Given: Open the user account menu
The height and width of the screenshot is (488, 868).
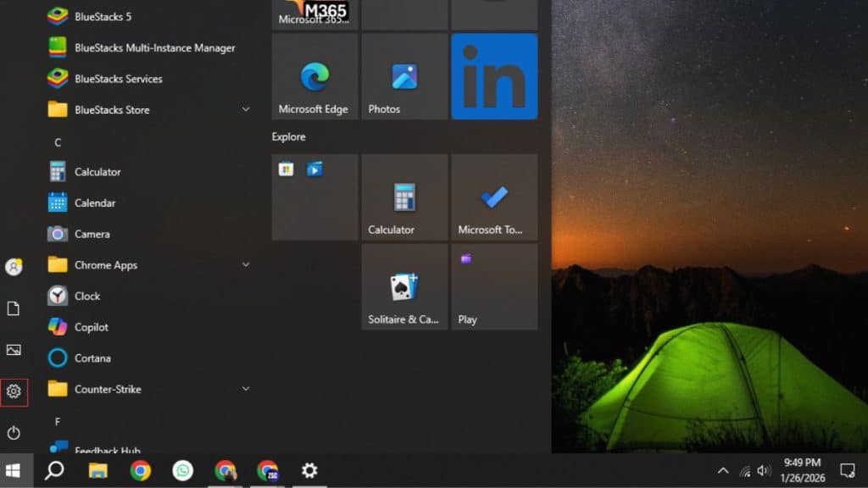Looking at the screenshot, I should [14, 267].
